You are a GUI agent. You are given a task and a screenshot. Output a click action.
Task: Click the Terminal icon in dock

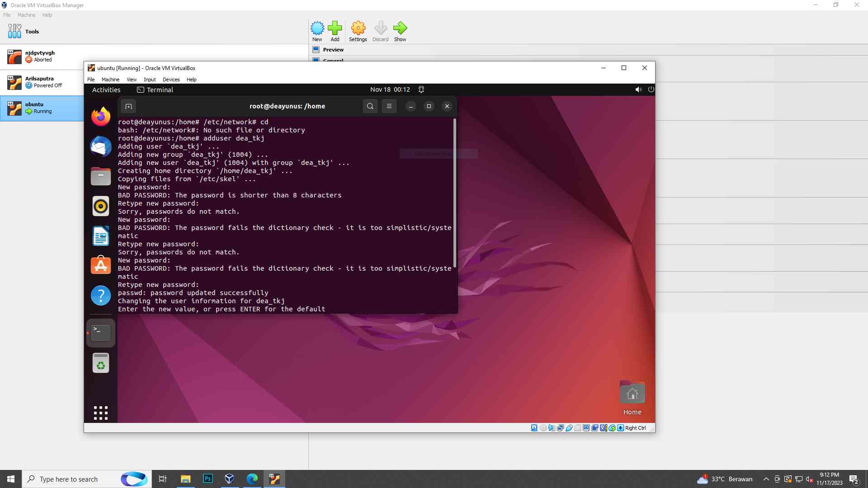click(100, 333)
